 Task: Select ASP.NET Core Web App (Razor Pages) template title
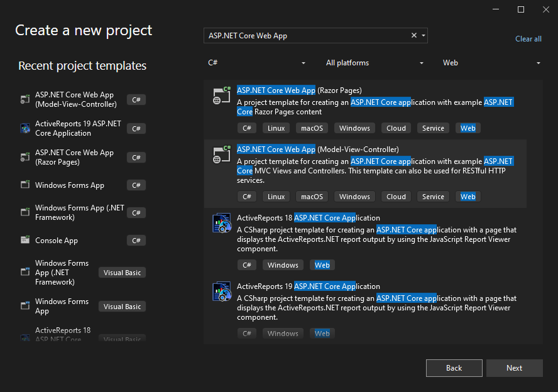tap(299, 90)
